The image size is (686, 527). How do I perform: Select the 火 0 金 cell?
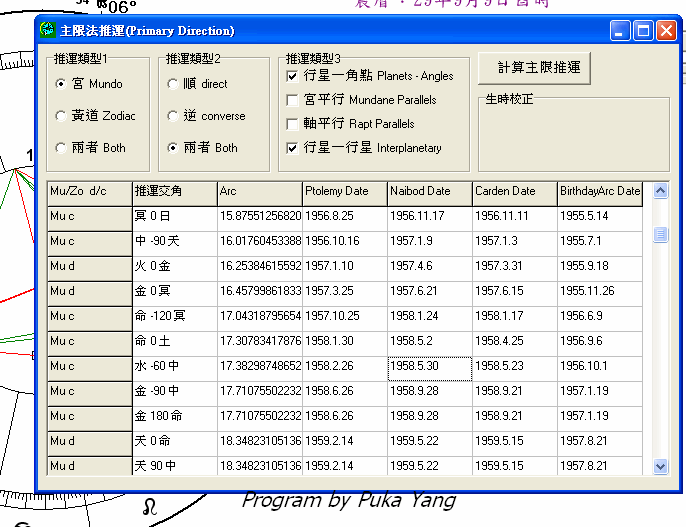(175, 269)
